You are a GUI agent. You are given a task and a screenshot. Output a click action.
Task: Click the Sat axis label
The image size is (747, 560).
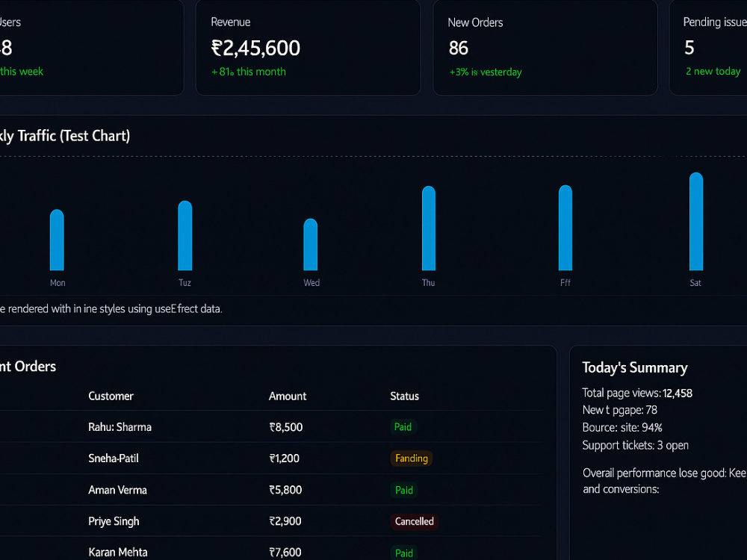tap(695, 283)
